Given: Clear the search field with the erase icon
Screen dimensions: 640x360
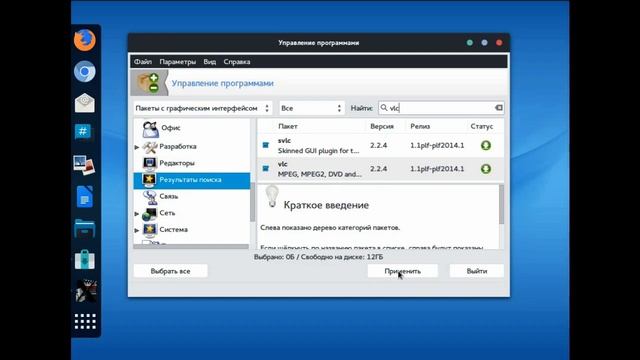Looking at the screenshot, I should (x=498, y=108).
